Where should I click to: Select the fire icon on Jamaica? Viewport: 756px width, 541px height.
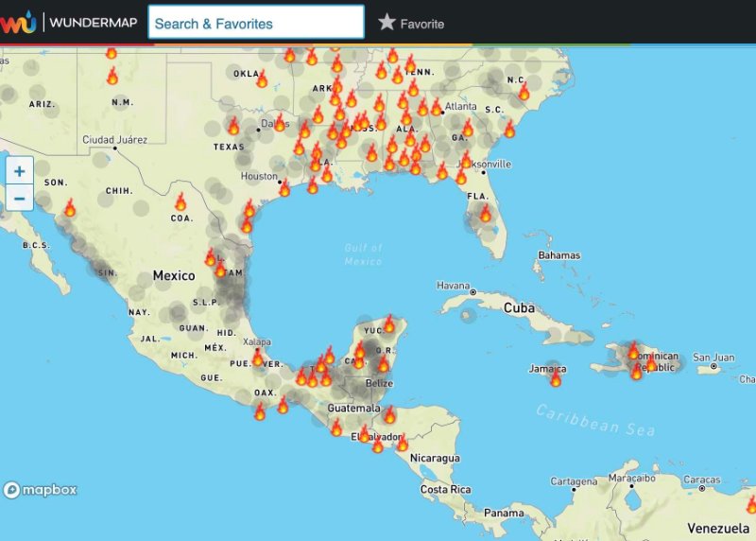pyautogui.click(x=556, y=378)
